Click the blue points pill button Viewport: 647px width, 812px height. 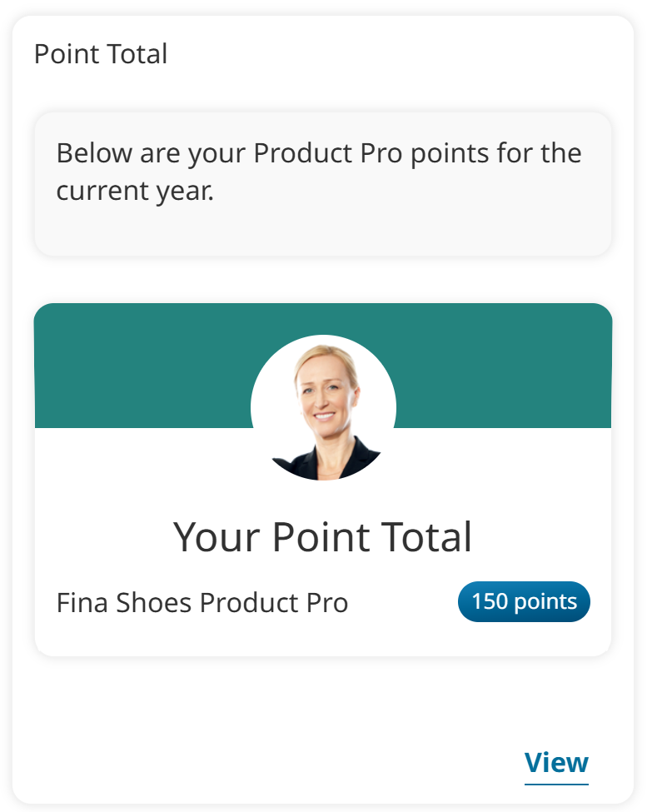click(x=524, y=601)
